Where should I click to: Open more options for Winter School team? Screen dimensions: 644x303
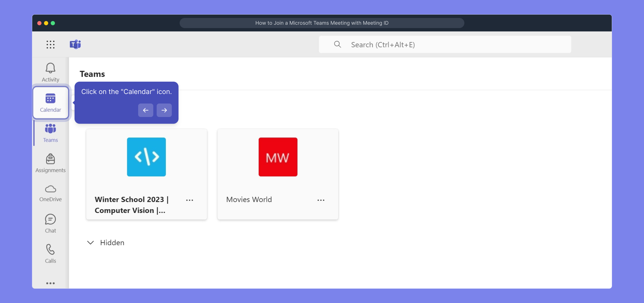point(189,200)
